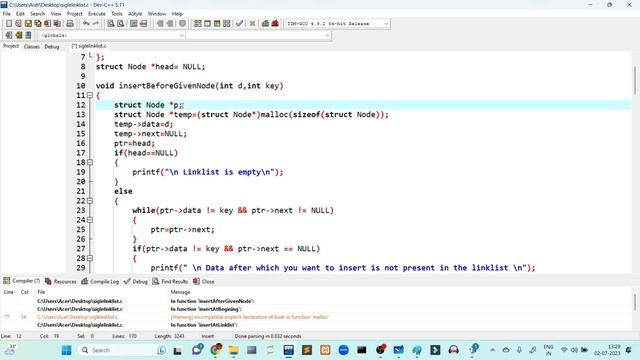This screenshot has width=640, height=360.
Task: Click green arrow icon in second toolbar row
Action: point(18,35)
